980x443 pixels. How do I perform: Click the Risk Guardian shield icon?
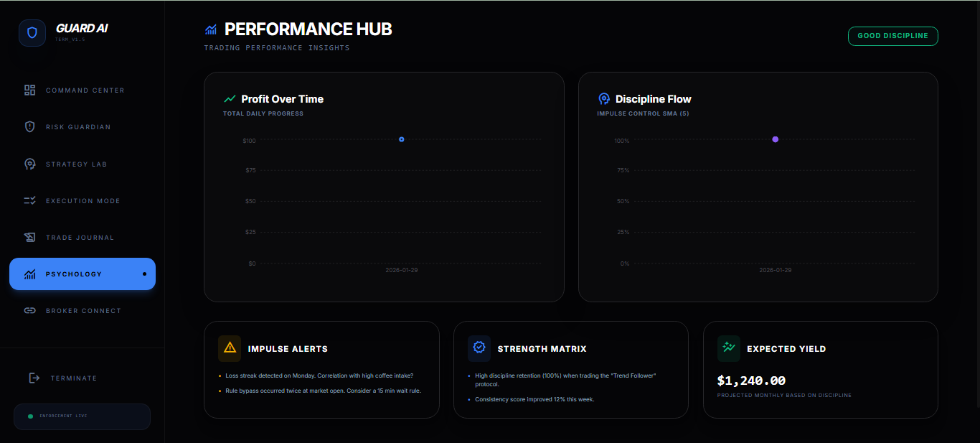click(x=29, y=126)
